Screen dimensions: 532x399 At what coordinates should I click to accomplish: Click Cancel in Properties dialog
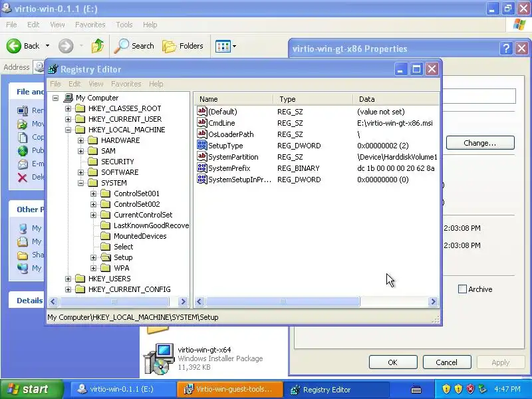click(446, 362)
